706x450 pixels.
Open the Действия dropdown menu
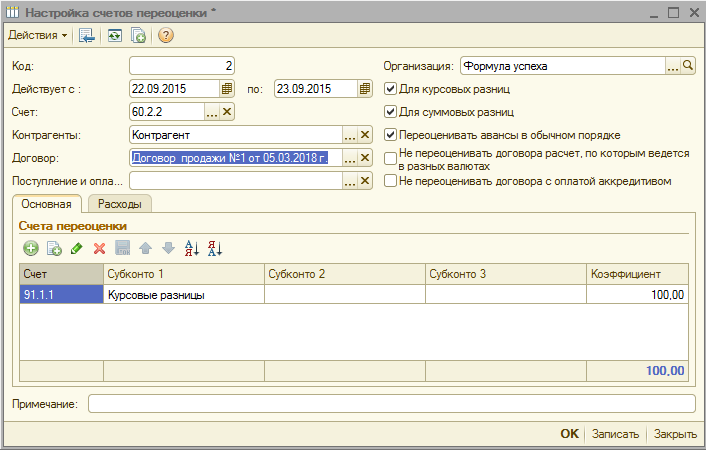coord(38,35)
